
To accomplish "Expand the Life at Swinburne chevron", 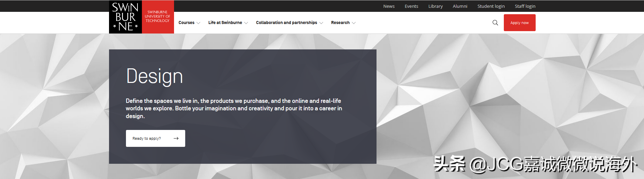I will [x=246, y=23].
